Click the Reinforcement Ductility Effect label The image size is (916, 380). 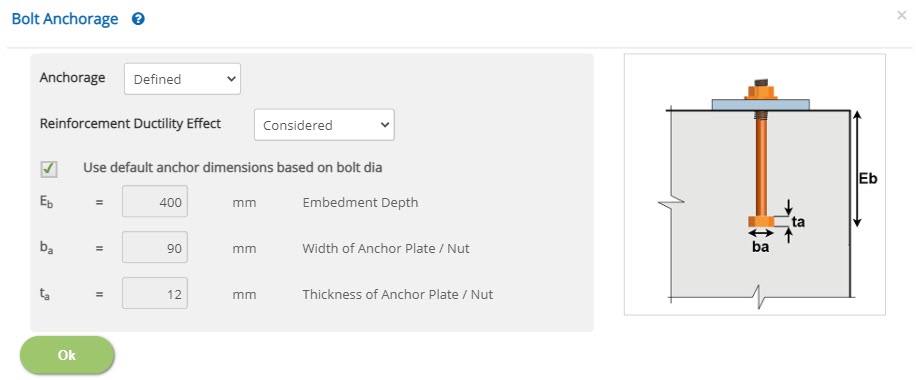pos(130,124)
